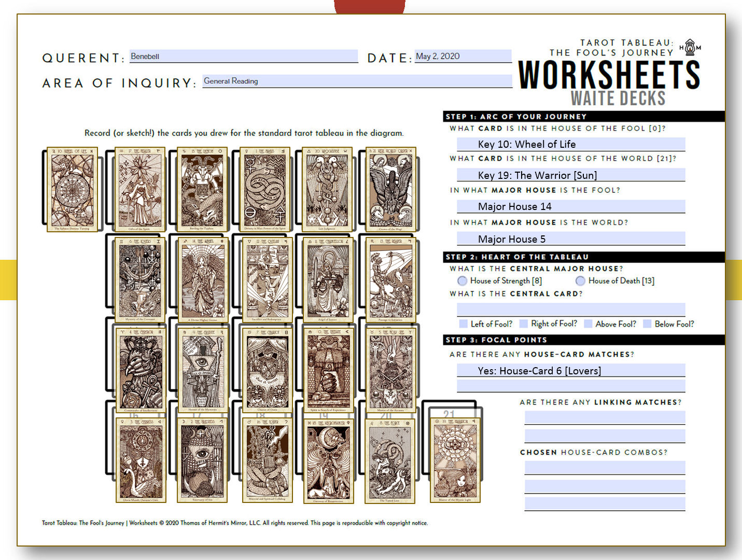Click the Yes: House-Card 6 [Lovers] field
This screenshot has height=560, width=742.
pyautogui.click(x=570, y=370)
